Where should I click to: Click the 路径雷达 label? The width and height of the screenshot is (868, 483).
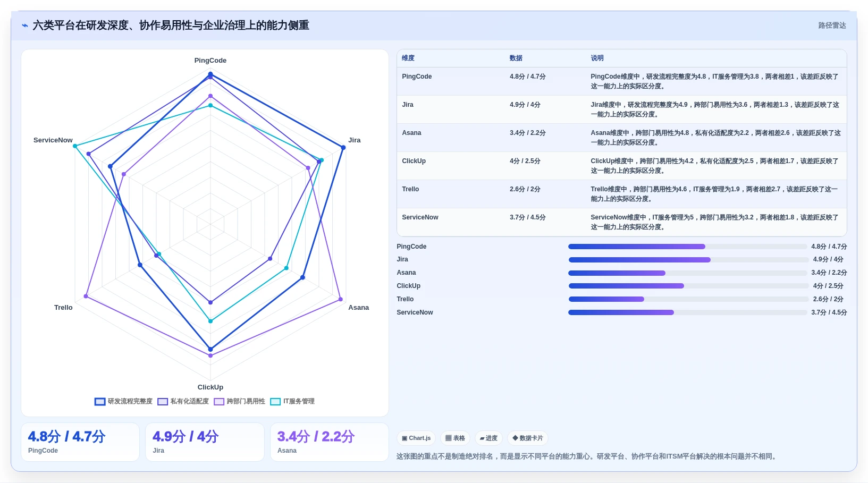pyautogui.click(x=832, y=26)
